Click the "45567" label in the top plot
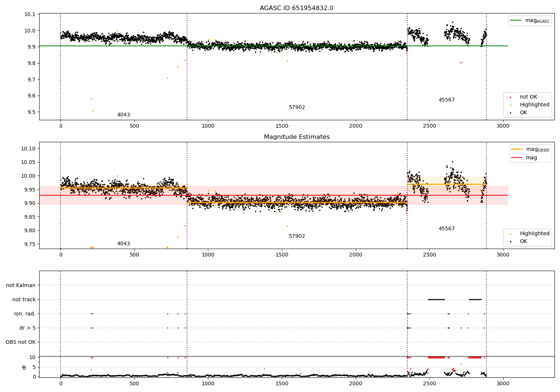This screenshot has width=560, height=392. (447, 100)
